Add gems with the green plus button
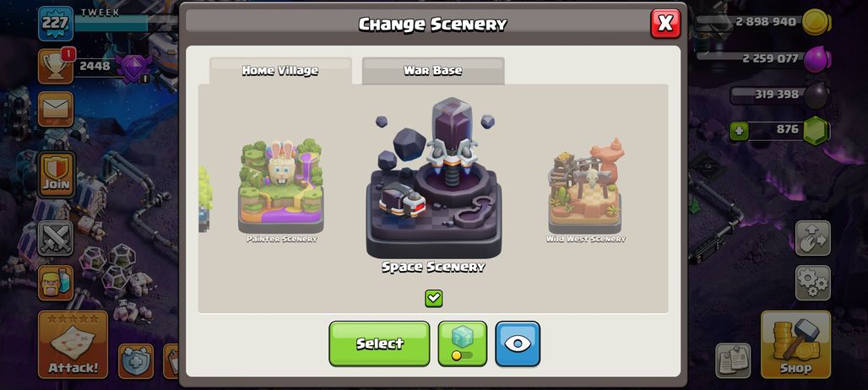Image resolution: width=868 pixels, height=390 pixels. [739, 131]
